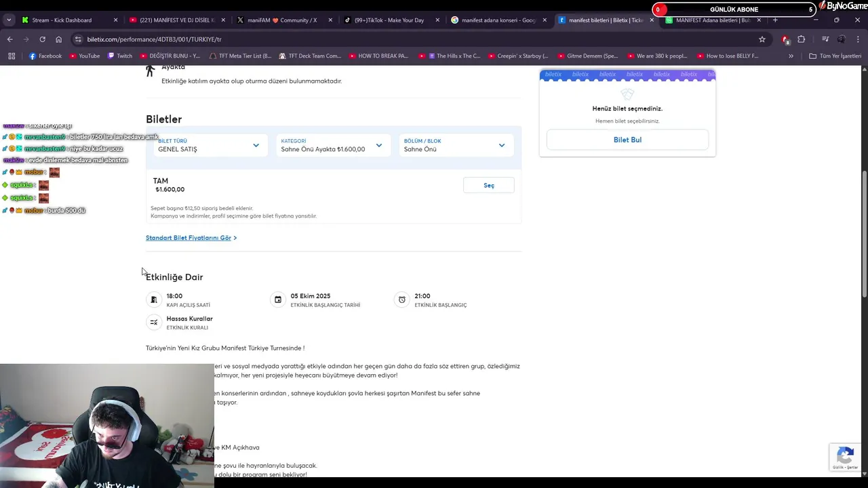Click the Biletler section heading
This screenshot has height=488, width=868.
click(x=163, y=119)
